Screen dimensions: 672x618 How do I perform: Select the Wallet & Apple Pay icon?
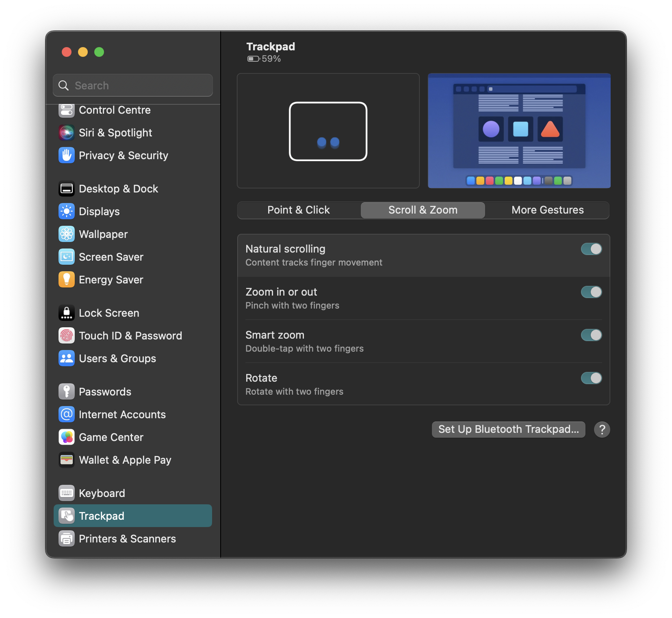(67, 460)
